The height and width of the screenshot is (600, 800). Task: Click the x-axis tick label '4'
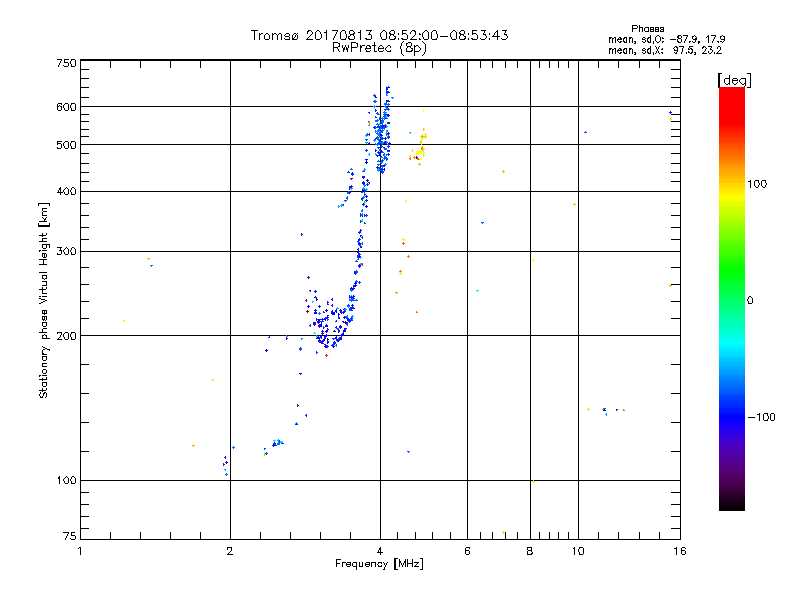[380, 551]
